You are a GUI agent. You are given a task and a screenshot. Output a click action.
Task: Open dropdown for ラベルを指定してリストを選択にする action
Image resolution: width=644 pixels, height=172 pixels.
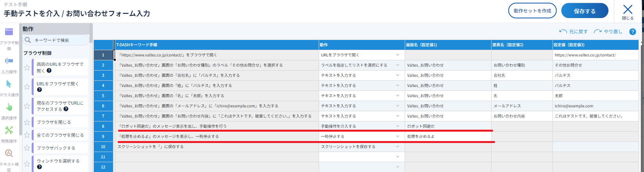coord(398,65)
